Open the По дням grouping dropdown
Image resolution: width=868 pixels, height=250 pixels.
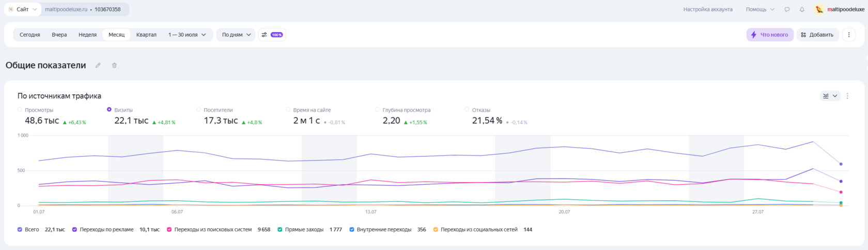click(x=236, y=35)
